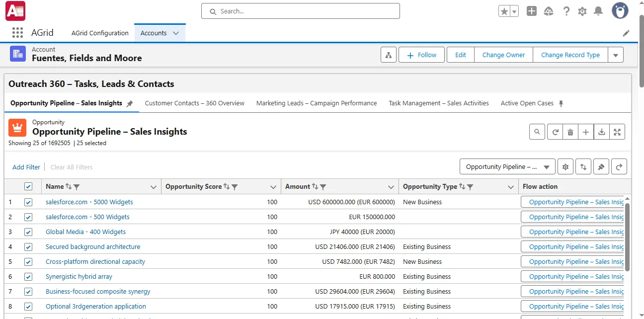644x319 pixels.
Task: Download grid data icon
Action: (x=602, y=132)
